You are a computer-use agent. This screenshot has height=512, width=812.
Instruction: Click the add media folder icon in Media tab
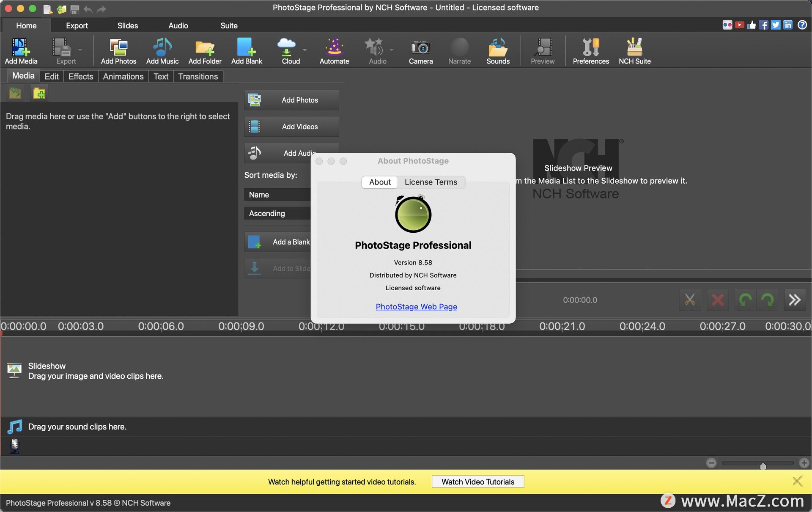[39, 93]
